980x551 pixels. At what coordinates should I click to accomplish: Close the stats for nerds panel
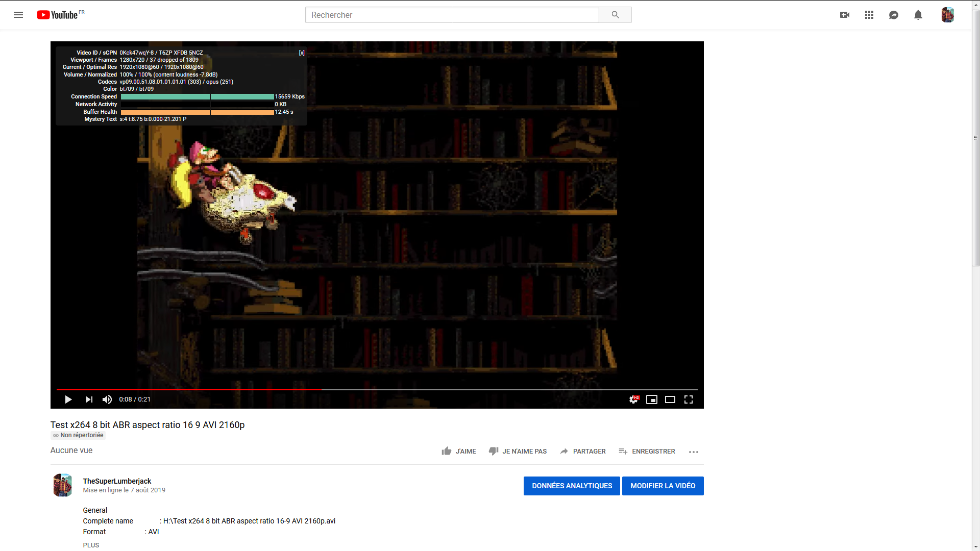coord(302,53)
